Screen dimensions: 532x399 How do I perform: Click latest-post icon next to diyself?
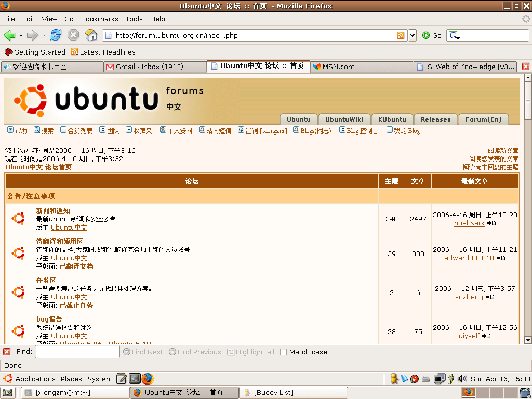pyautogui.click(x=486, y=336)
